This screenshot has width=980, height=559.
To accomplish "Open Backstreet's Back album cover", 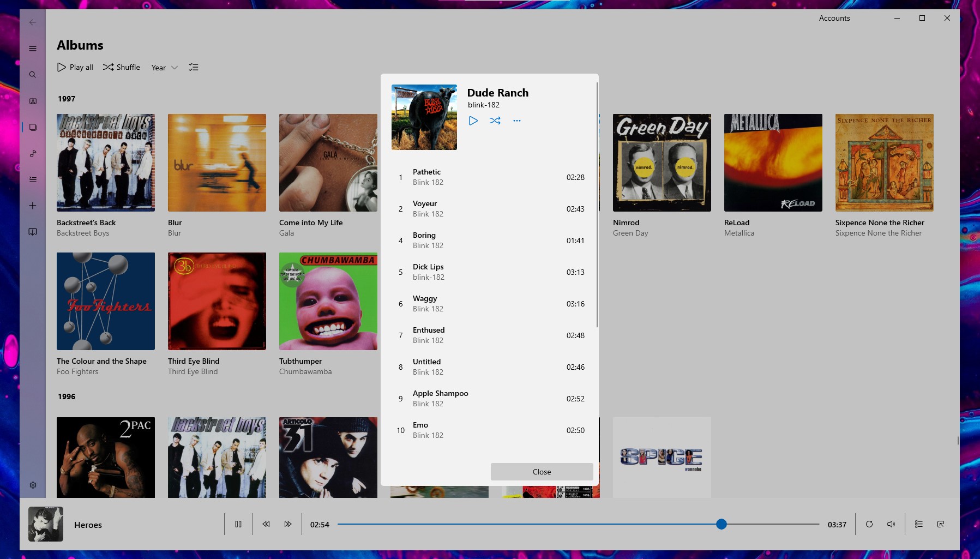I will point(106,163).
